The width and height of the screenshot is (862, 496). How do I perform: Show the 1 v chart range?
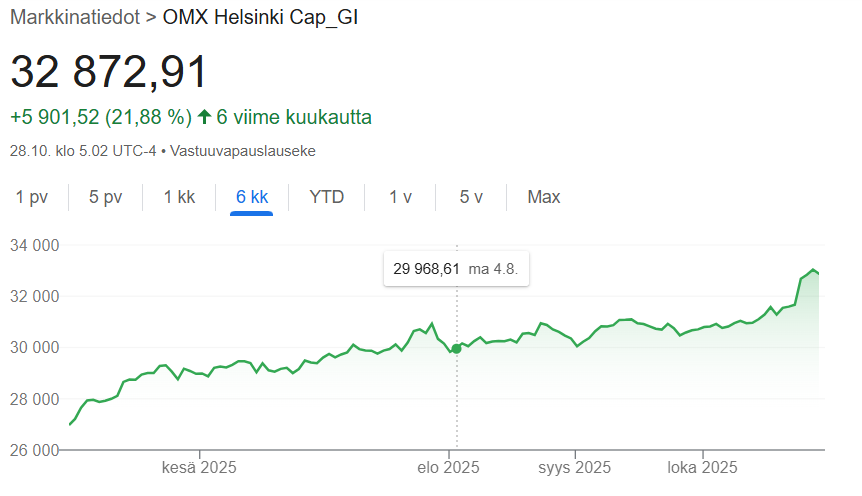click(x=400, y=197)
